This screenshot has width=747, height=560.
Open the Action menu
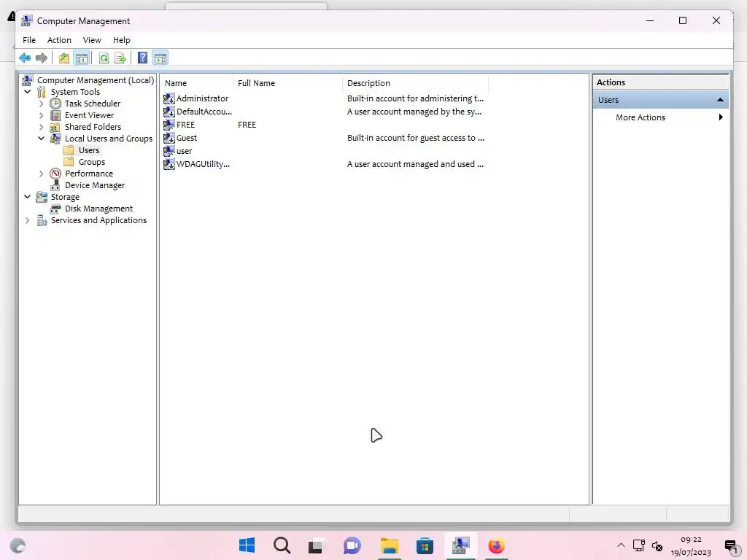click(x=59, y=40)
